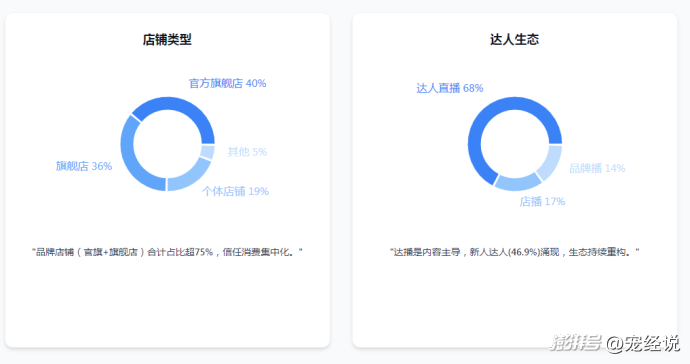Select the 个体店铺 19% label
690x364 pixels.
235,191
